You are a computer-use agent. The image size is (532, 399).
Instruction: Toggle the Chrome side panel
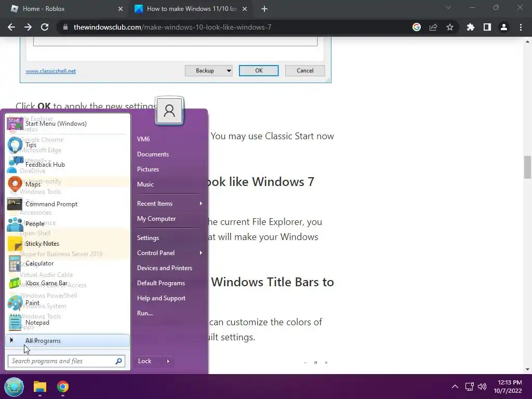pos(487,27)
